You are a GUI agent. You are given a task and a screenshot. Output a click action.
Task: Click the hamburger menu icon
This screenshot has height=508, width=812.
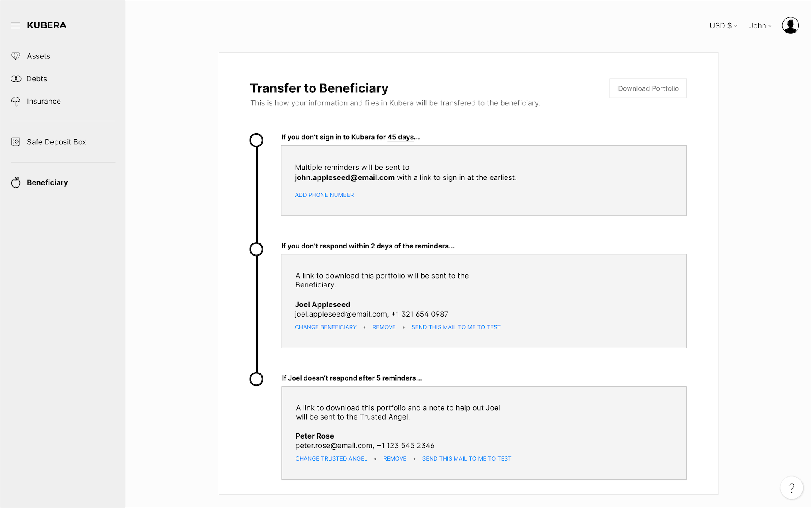click(16, 25)
